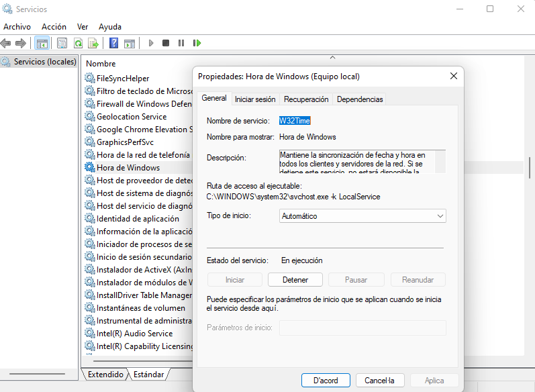Viewport: 535px width, 392px height.
Task: Open Help via blue question mark icon
Action: point(114,43)
